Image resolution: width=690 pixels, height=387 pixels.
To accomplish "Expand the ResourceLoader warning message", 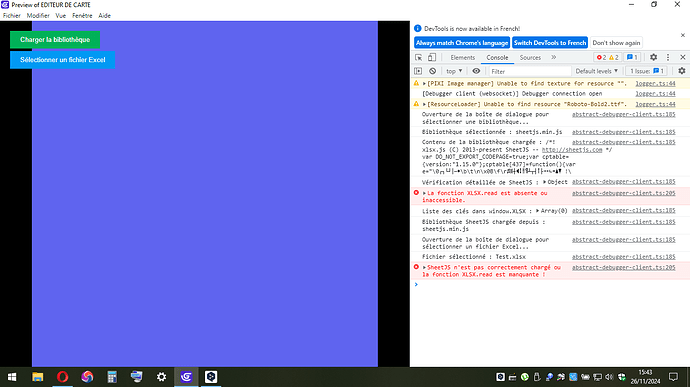I will (x=424, y=104).
